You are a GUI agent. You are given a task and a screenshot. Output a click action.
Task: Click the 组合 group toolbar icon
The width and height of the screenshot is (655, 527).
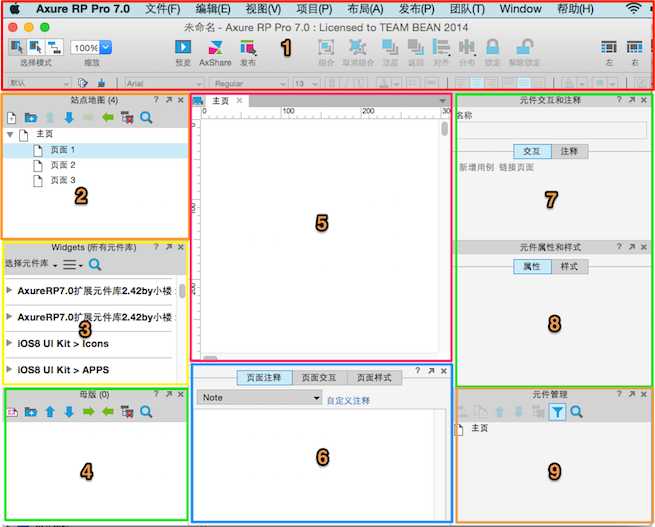point(326,47)
